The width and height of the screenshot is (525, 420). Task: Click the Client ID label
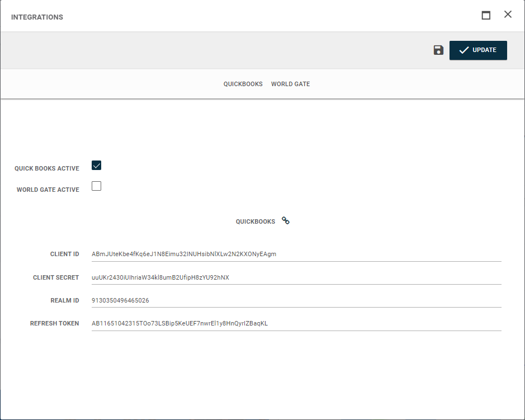point(65,254)
